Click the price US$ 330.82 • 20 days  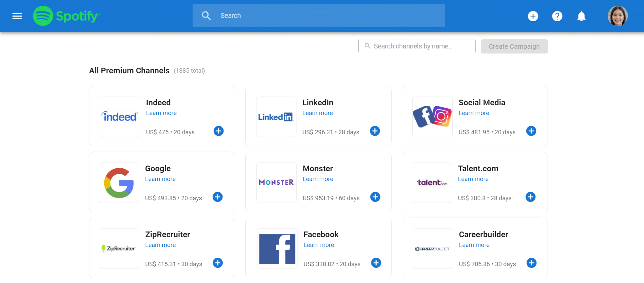click(x=332, y=264)
